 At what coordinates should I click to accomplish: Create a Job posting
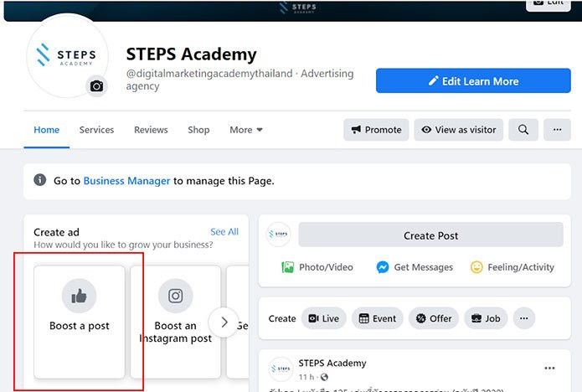pos(486,318)
